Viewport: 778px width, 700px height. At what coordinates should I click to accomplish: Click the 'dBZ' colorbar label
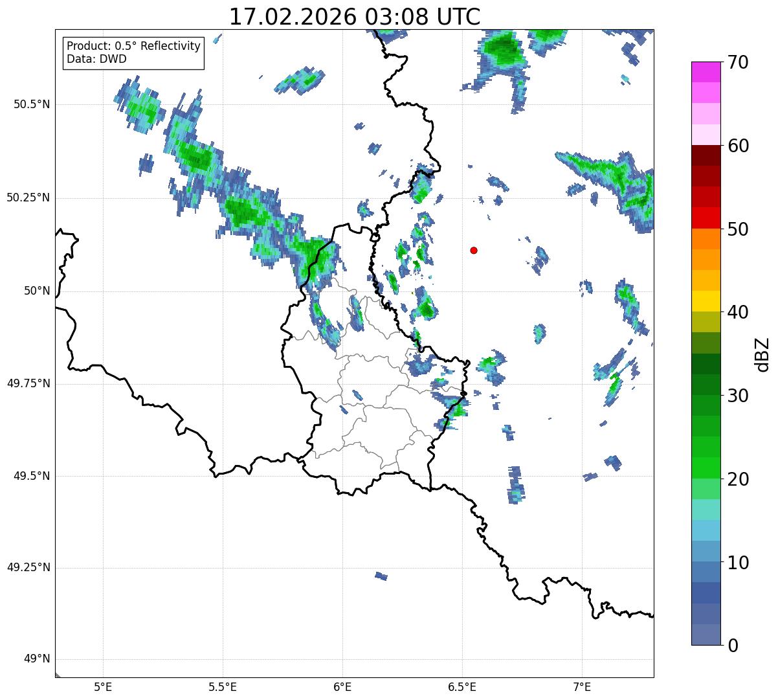[762, 354]
